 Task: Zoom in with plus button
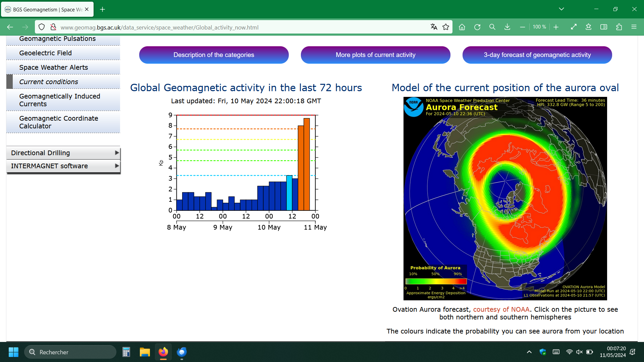556,27
